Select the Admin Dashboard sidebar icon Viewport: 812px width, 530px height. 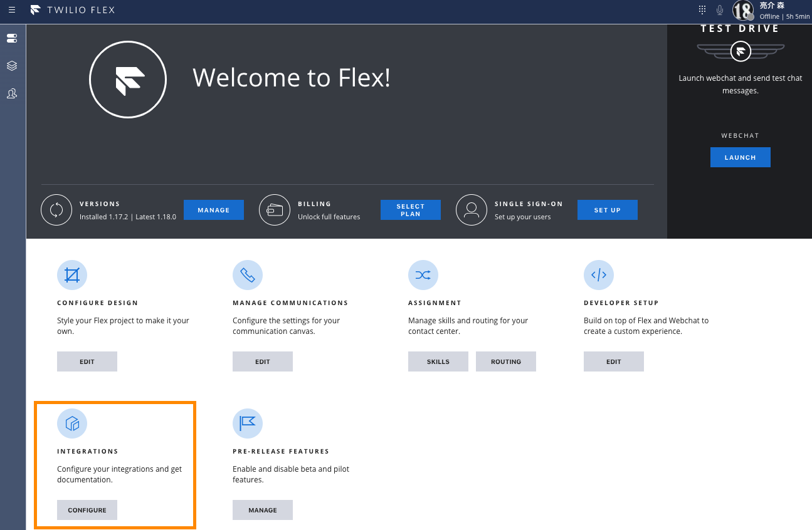click(x=12, y=38)
